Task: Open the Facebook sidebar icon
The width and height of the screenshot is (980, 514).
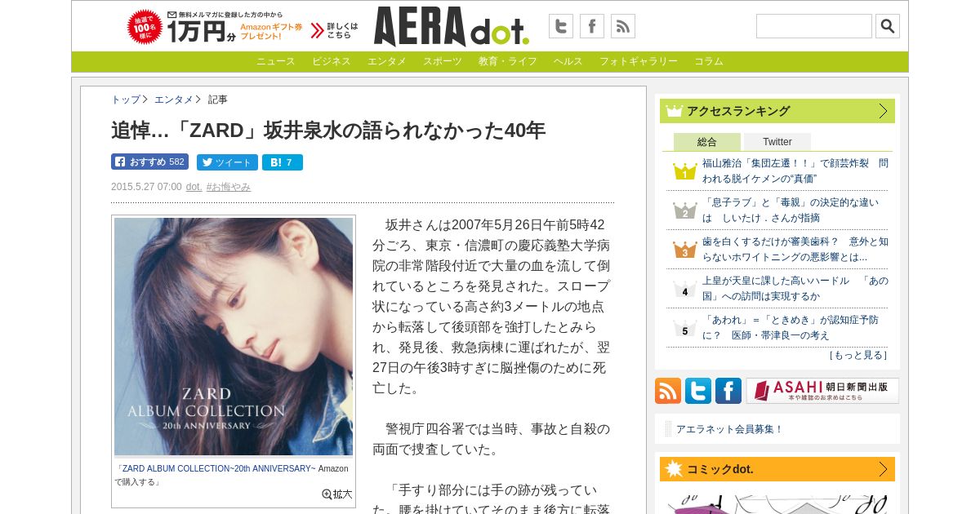Action: tap(728, 391)
